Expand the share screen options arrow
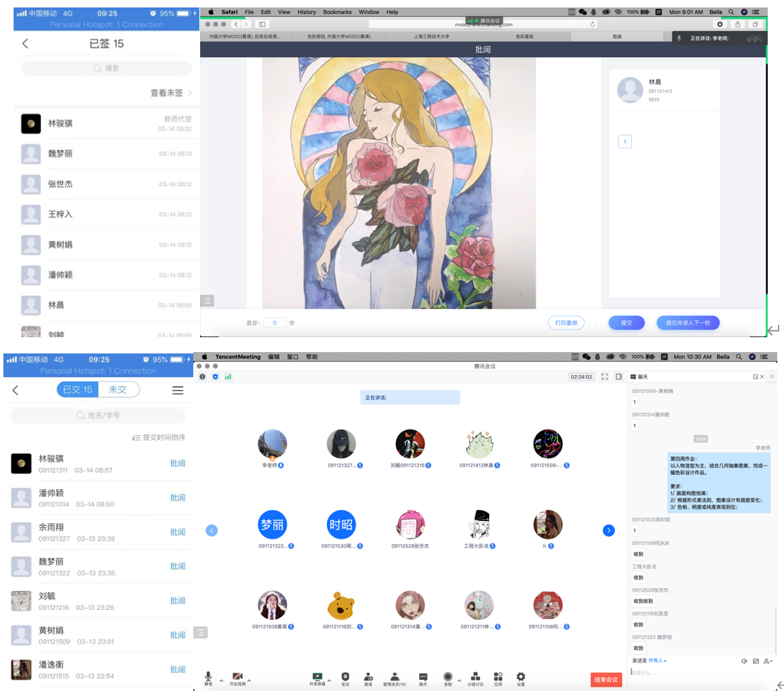This screenshot has width=784, height=694. (x=330, y=680)
